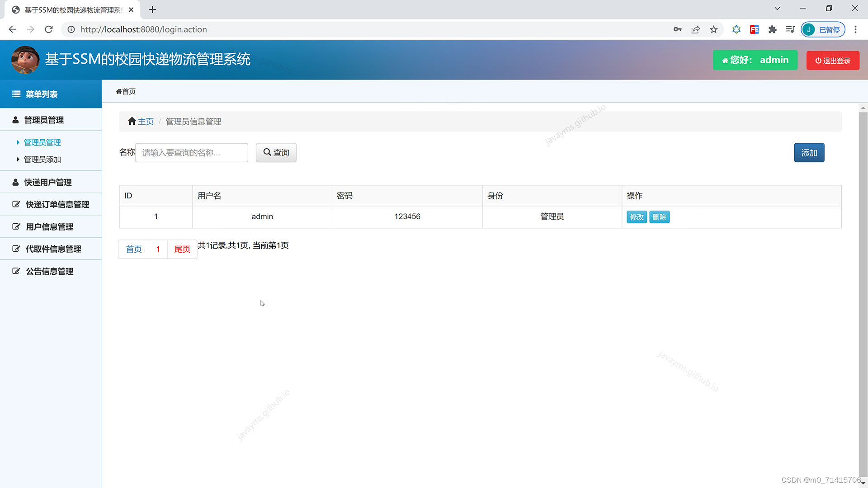Screen dimensions: 868x488
Task: Collapse the 管理员管理 sidebar section
Action: 44,120
